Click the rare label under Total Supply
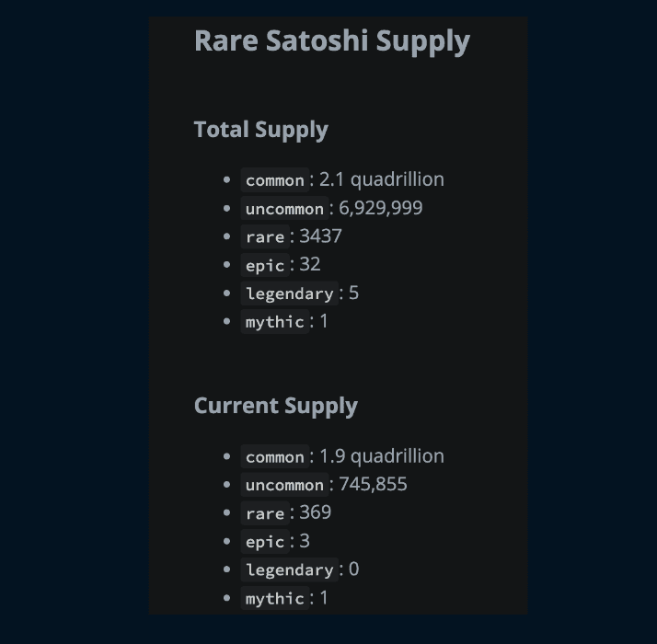The height and width of the screenshot is (644, 657). coord(265,237)
